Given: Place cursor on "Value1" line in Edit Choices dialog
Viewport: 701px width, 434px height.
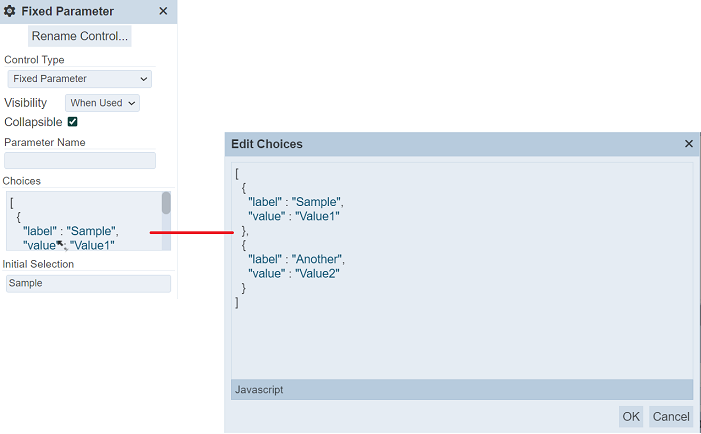Looking at the screenshot, I should (x=294, y=216).
